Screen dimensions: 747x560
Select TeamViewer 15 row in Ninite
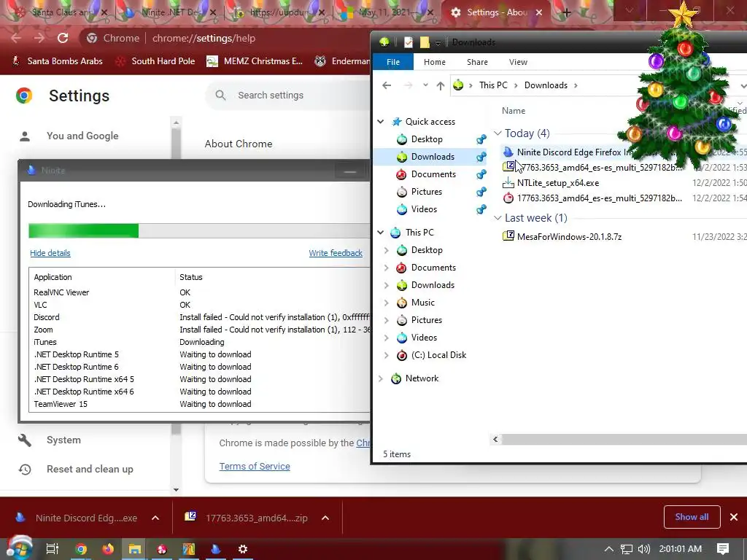coord(200,404)
